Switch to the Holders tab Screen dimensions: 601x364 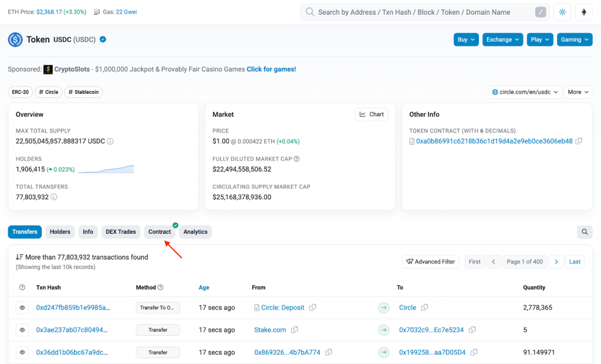(60, 232)
